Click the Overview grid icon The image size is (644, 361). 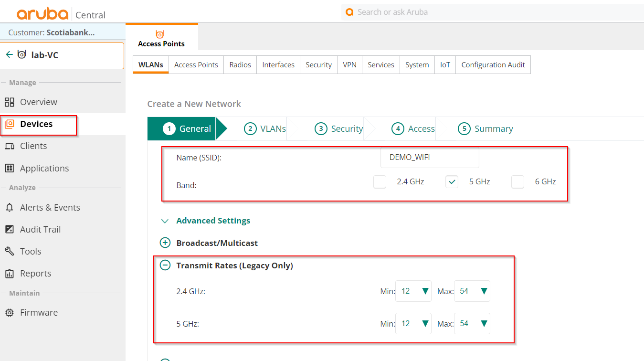click(10, 102)
